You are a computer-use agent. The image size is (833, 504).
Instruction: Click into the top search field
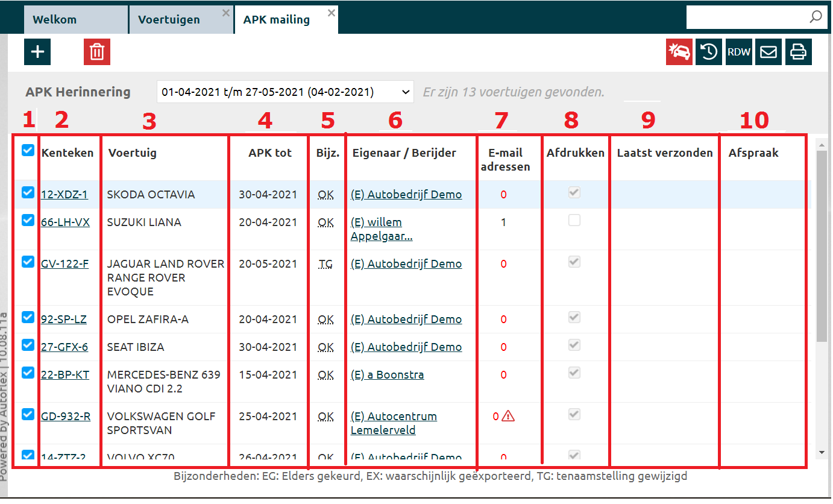pos(746,17)
